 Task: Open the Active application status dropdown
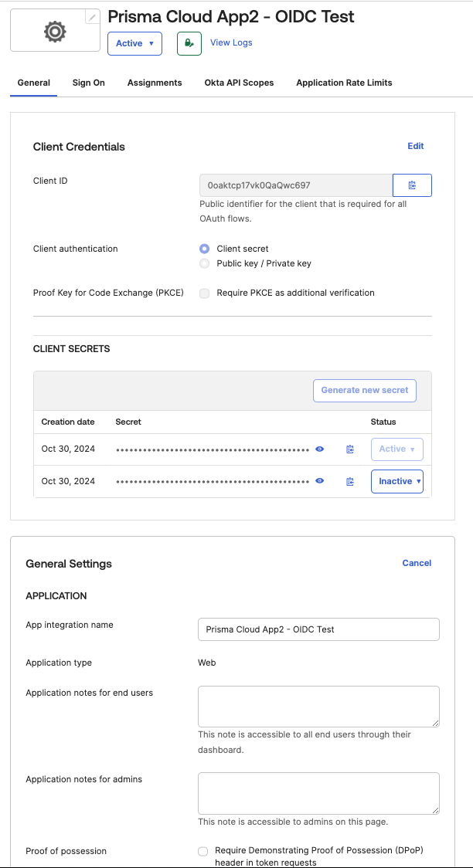point(134,43)
